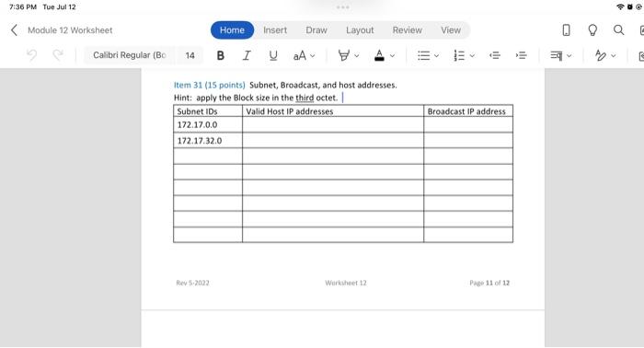
Task: Toggle Bold formatting
Action: pyautogui.click(x=221, y=55)
